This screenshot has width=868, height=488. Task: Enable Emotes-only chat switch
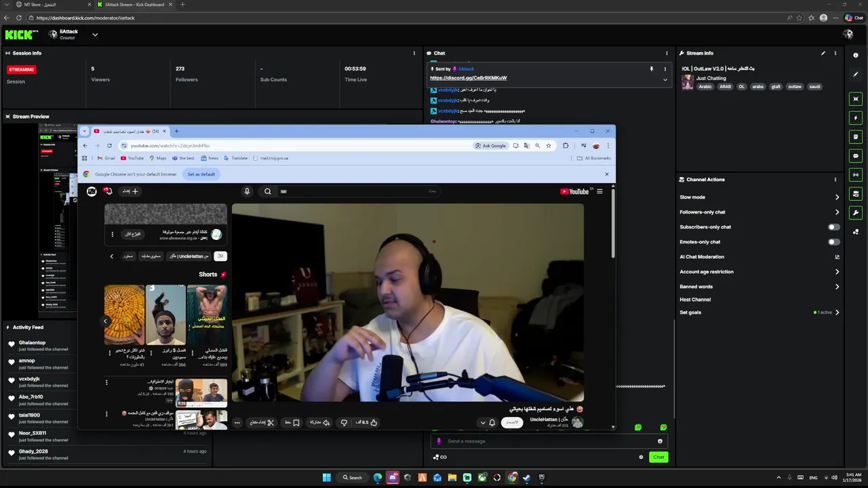point(833,242)
